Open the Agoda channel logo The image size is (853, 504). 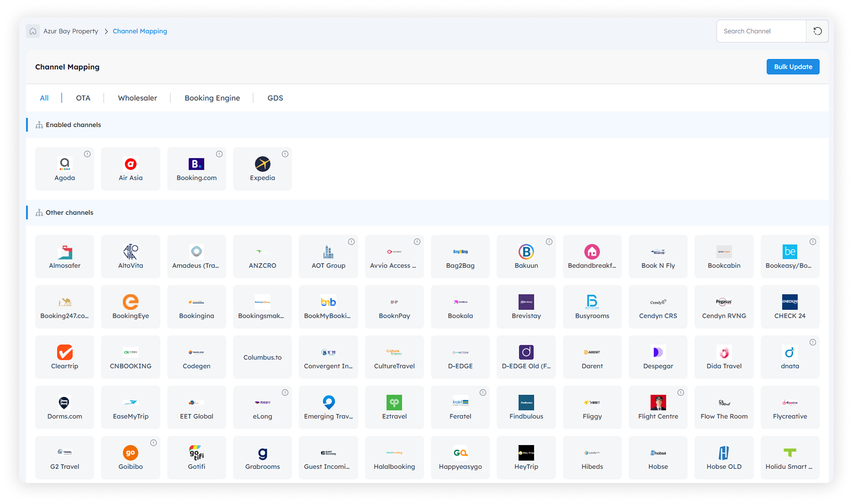point(65,164)
